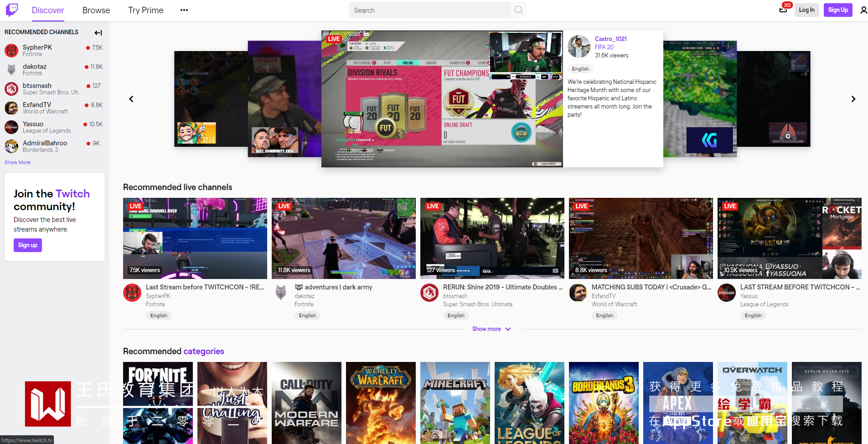Open World of Warcraft category cover

(381, 403)
